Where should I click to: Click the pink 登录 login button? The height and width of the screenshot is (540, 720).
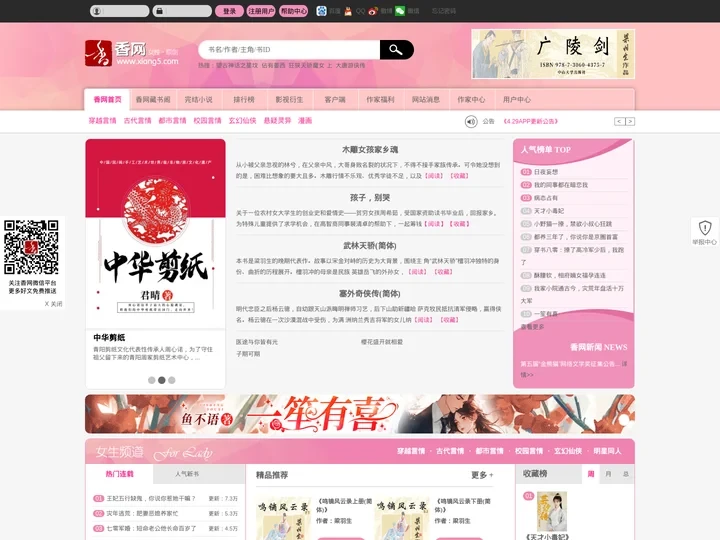point(229,11)
